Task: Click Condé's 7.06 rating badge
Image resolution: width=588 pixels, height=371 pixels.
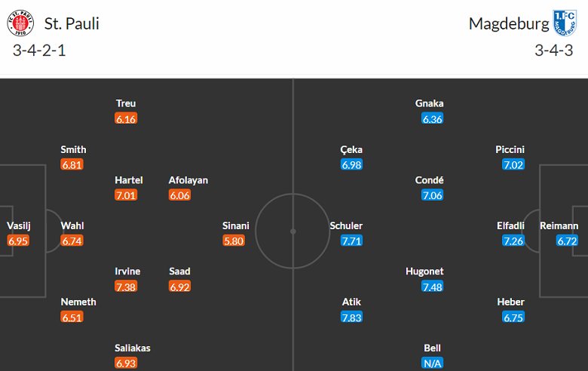Action: 433,195
